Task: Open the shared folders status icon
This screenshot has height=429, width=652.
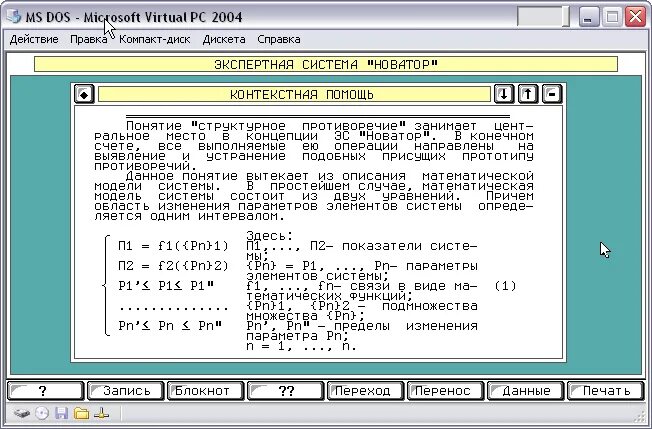Action: [82, 413]
